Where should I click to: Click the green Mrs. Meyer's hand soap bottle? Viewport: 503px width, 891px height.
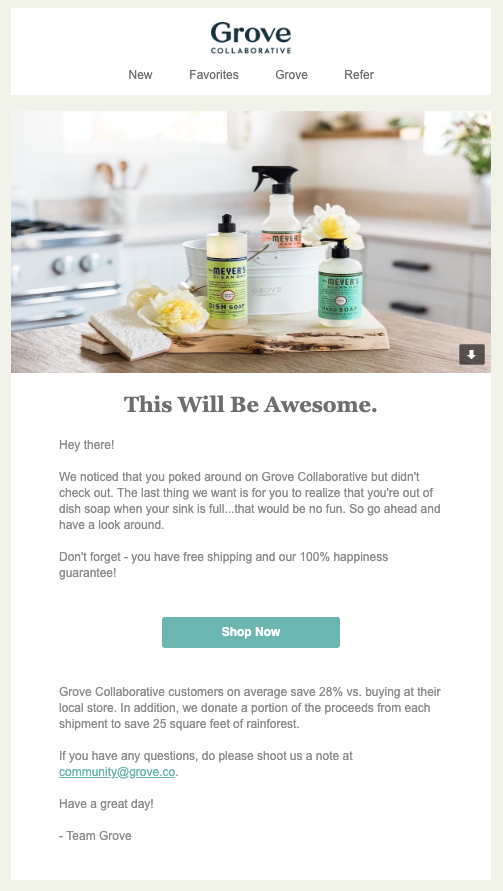(340, 284)
